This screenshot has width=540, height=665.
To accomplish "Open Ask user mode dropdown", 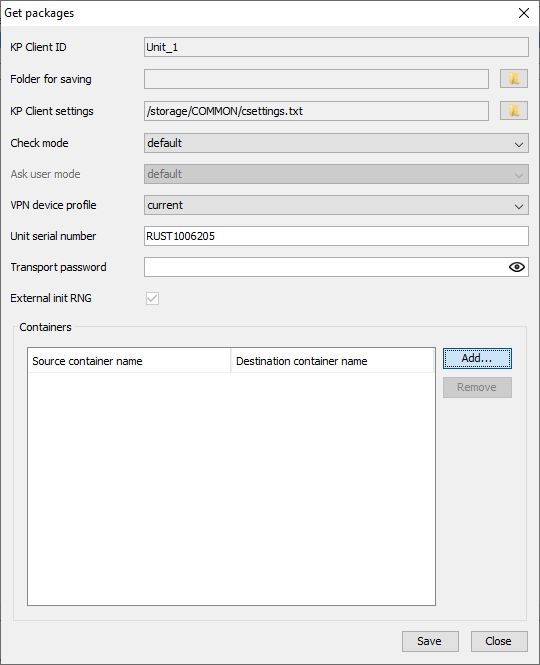I will pos(336,174).
